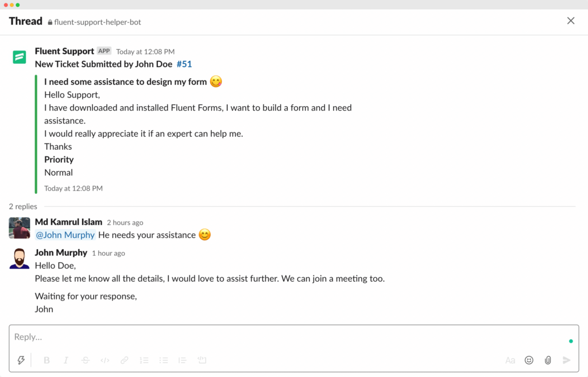Click the Fluent Support app avatar
The width and height of the screenshot is (588, 377).
(x=20, y=57)
